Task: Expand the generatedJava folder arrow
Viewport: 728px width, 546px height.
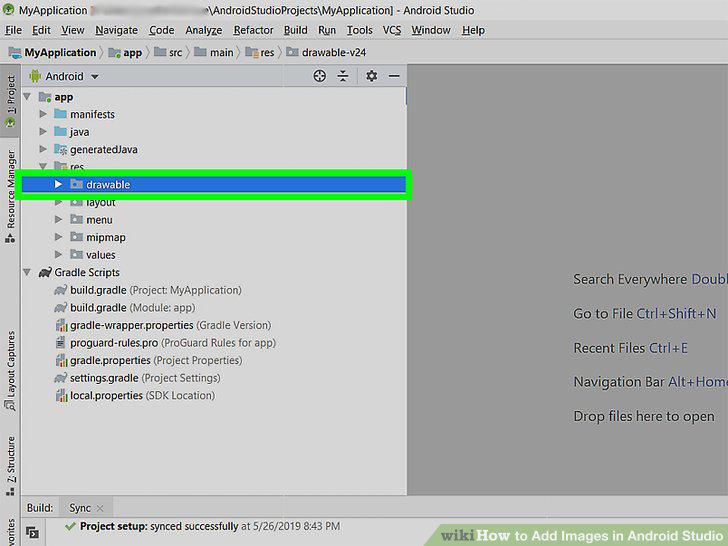Action: point(43,149)
